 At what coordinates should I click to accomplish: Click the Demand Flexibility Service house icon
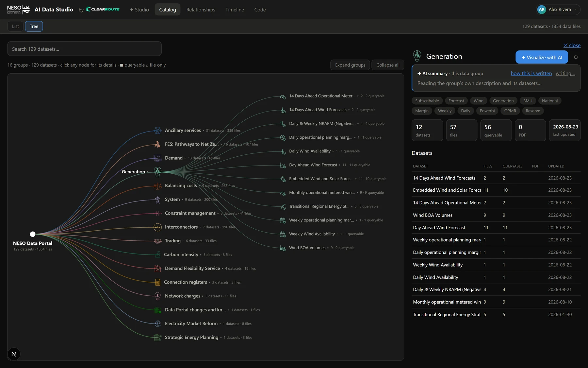coord(157,269)
